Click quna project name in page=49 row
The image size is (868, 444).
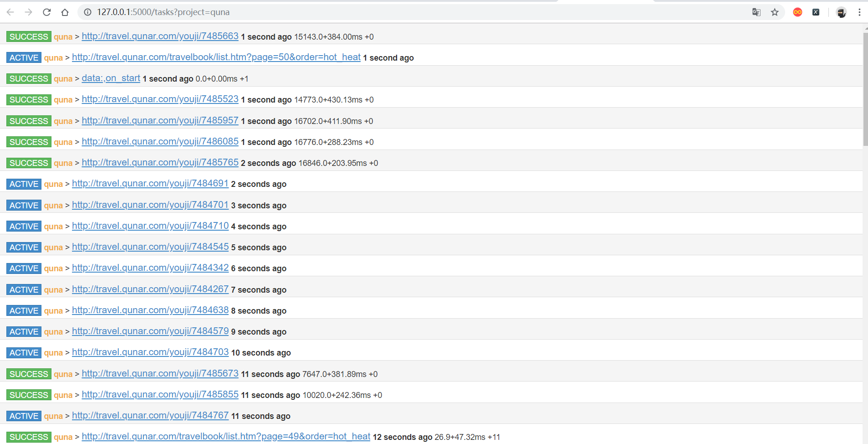tap(63, 437)
